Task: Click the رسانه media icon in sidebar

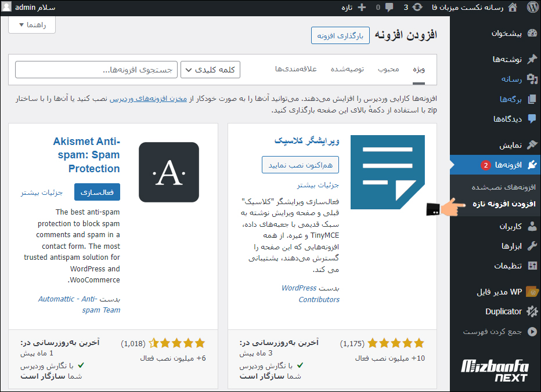Action: click(532, 79)
